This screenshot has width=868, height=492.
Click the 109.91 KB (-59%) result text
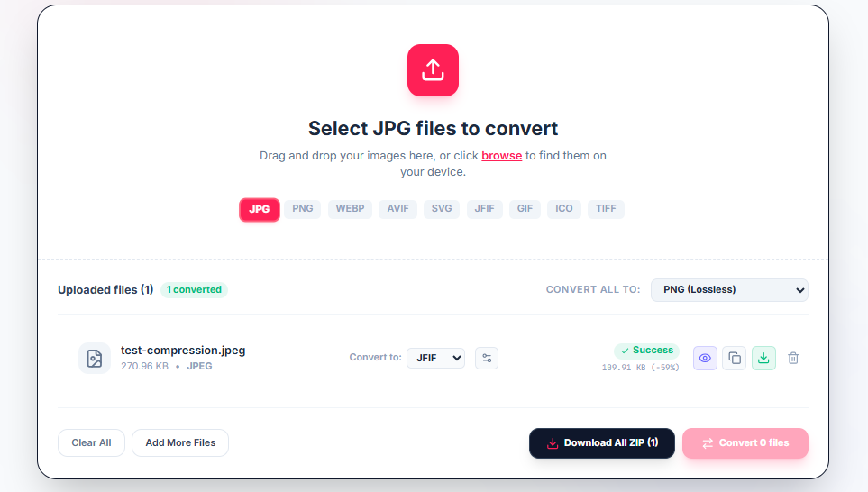[x=641, y=368]
